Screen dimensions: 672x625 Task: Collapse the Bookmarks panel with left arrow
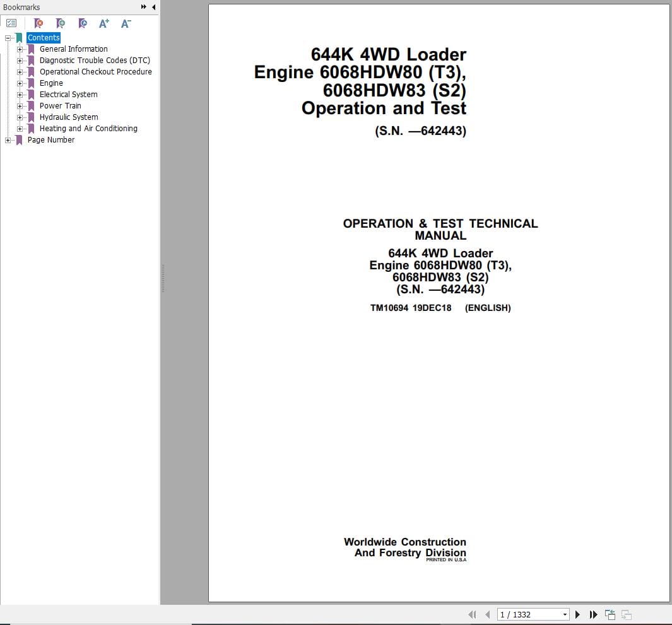[154, 7]
